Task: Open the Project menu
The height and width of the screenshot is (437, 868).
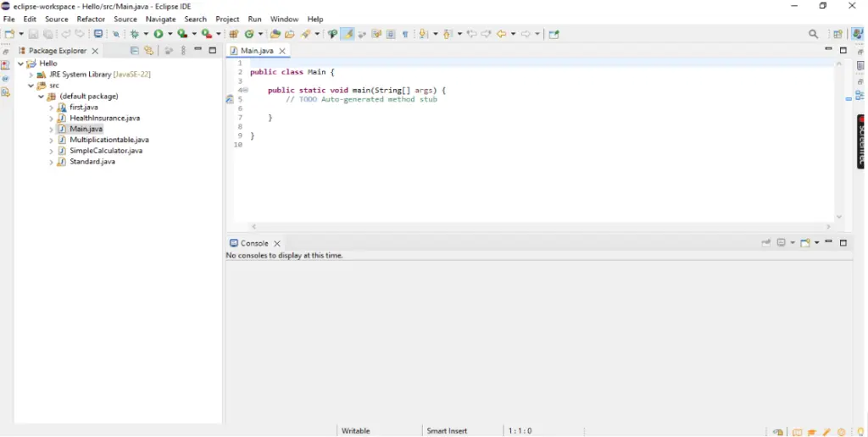Action: [x=227, y=19]
